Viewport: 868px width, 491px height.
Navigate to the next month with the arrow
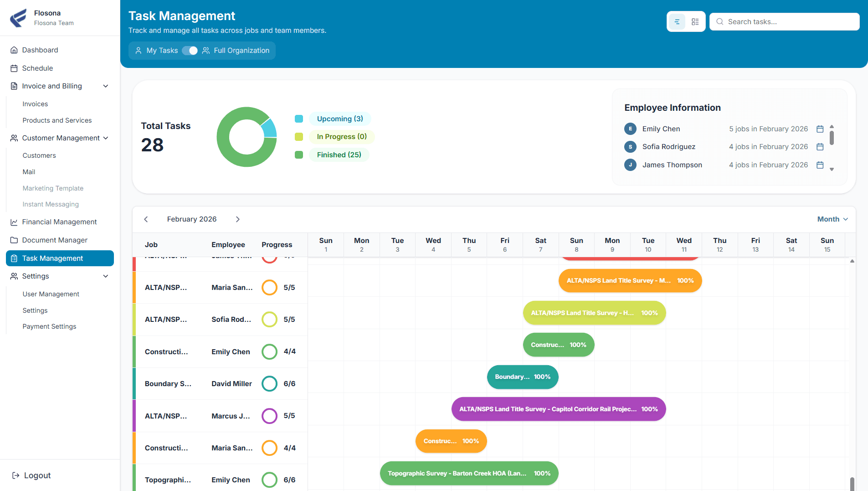[237, 219]
